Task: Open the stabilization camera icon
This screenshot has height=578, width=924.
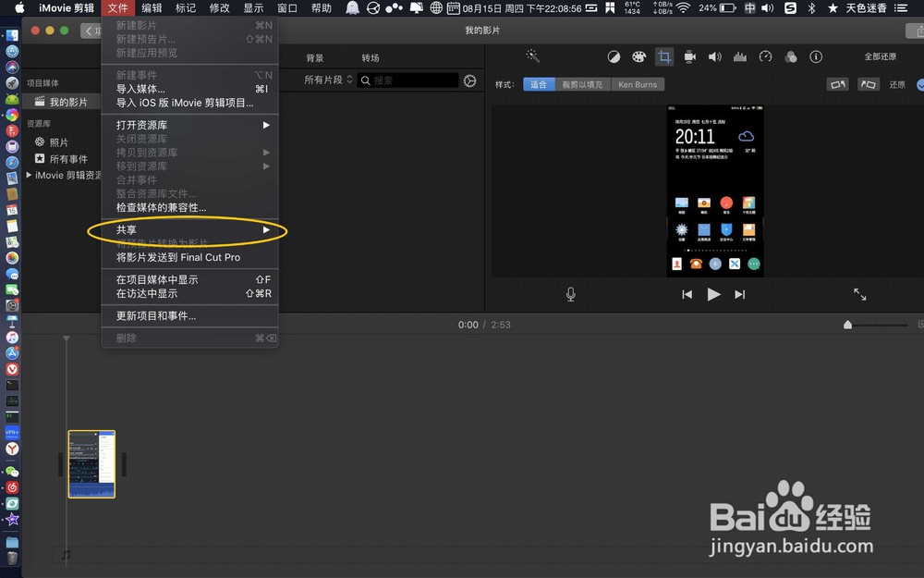Action: 689,56
